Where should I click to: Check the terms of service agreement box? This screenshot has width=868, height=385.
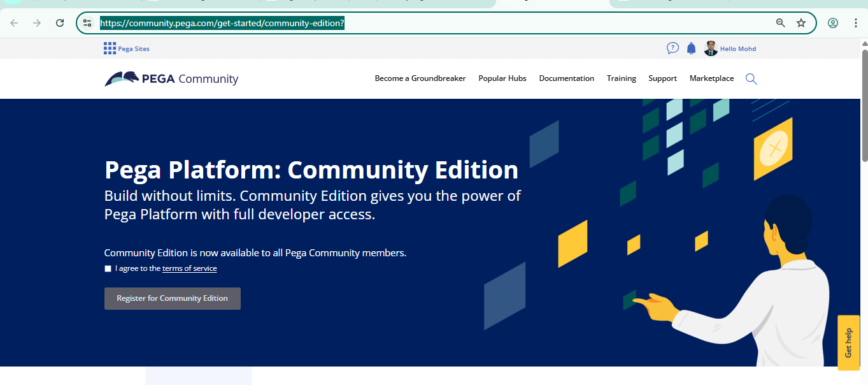tap(108, 269)
